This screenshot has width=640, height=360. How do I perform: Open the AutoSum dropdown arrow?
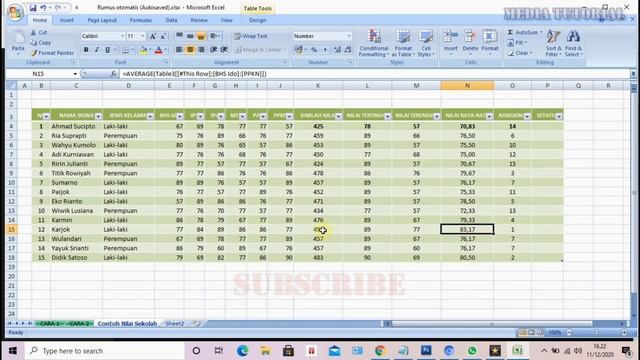(x=541, y=32)
